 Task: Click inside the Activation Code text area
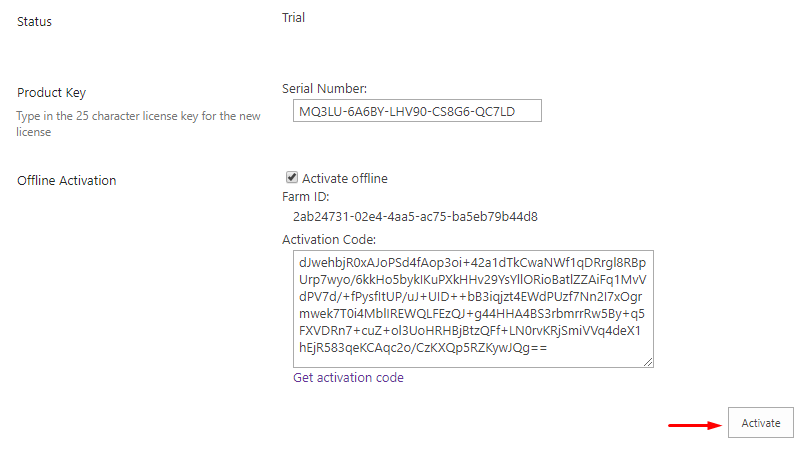(x=473, y=309)
